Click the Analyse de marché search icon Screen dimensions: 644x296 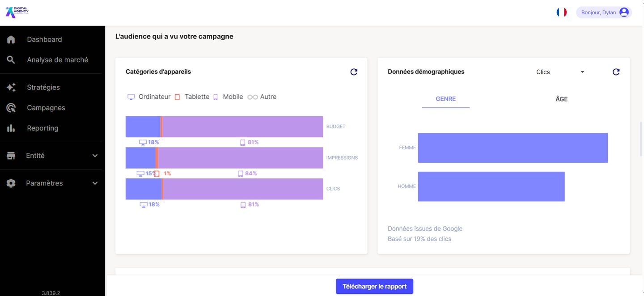(11, 60)
